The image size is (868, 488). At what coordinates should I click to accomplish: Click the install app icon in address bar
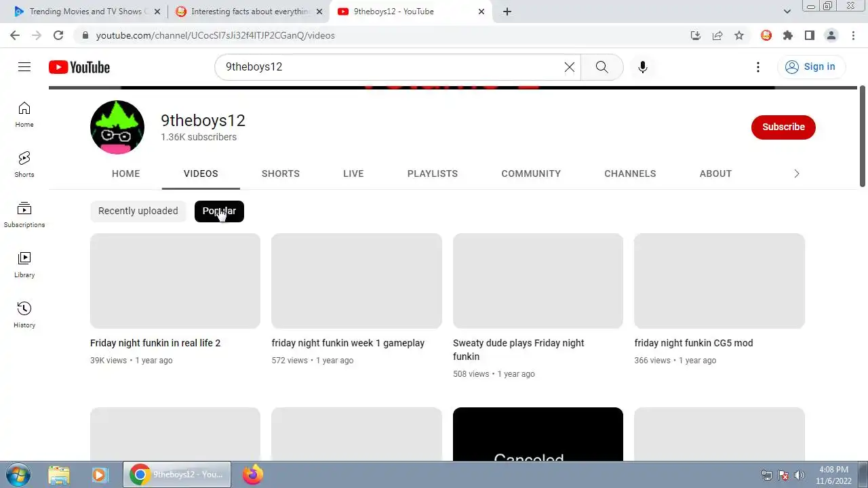click(696, 35)
